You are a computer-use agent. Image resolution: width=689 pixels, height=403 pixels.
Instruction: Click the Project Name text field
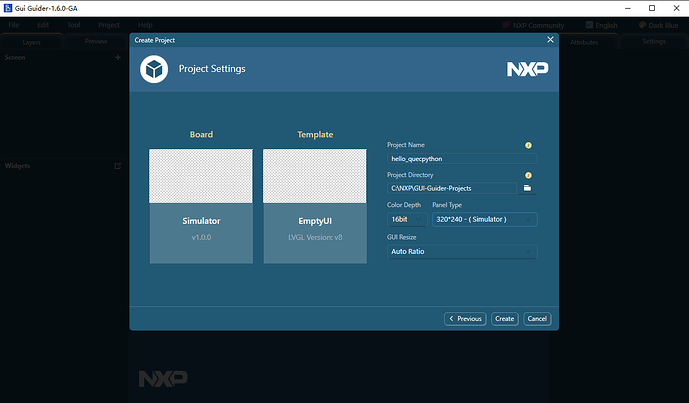point(462,158)
